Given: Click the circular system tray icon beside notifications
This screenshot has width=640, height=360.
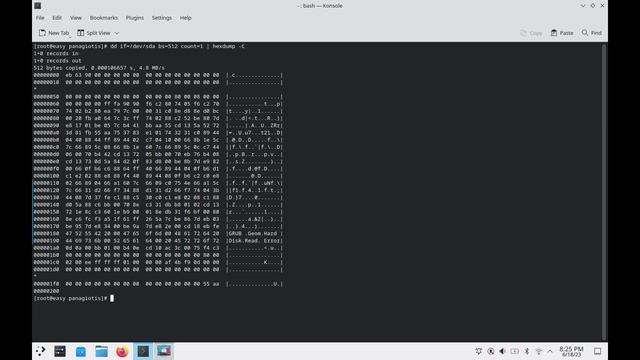Looking at the screenshot, I should (491, 351).
